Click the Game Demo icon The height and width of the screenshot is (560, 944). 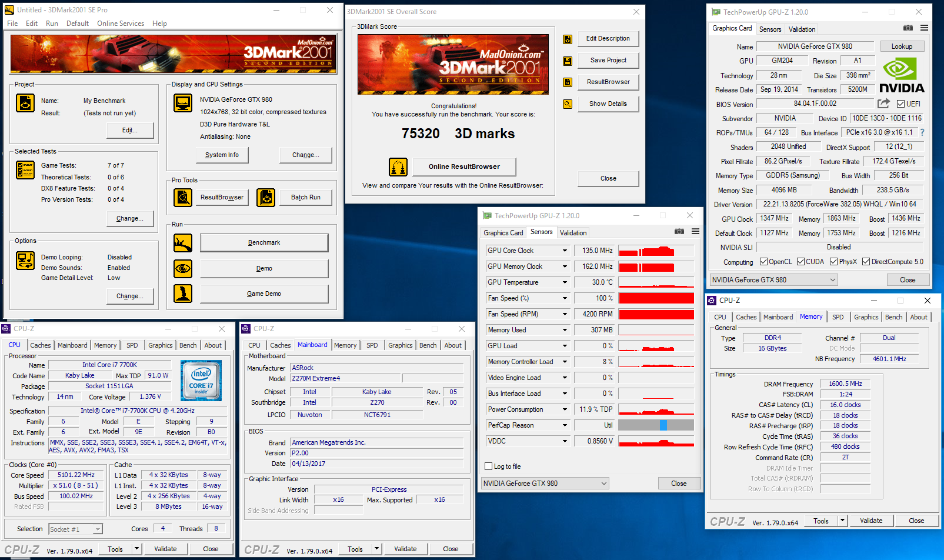[x=183, y=294]
